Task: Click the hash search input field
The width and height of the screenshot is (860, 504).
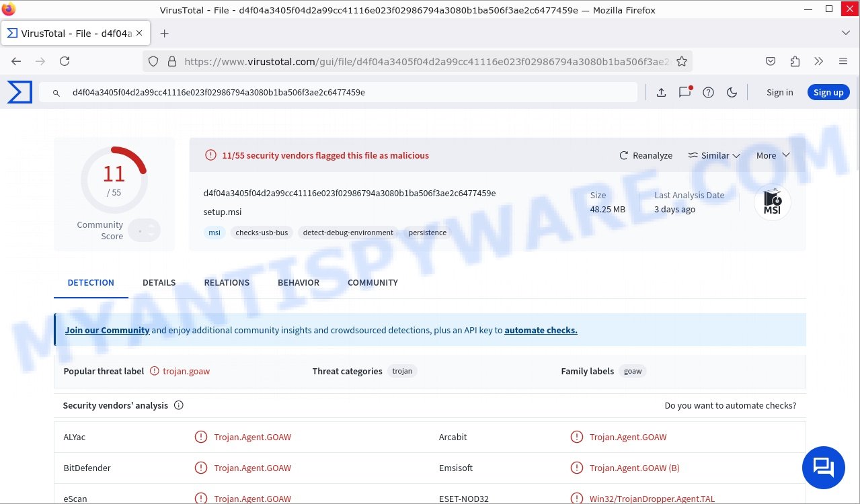Action: (x=338, y=93)
